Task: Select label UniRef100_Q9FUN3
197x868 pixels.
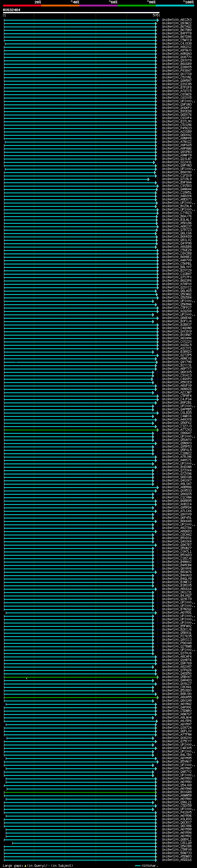Action: [x=177, y=104]
